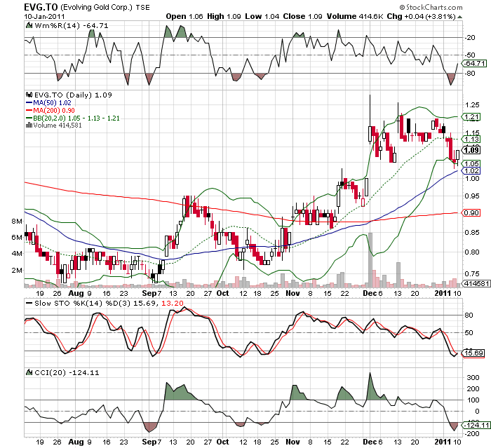Click the Chg +0.04 (+3.81%) text
This screenshot has height=448, width=491.
click(x=421, y=16)
